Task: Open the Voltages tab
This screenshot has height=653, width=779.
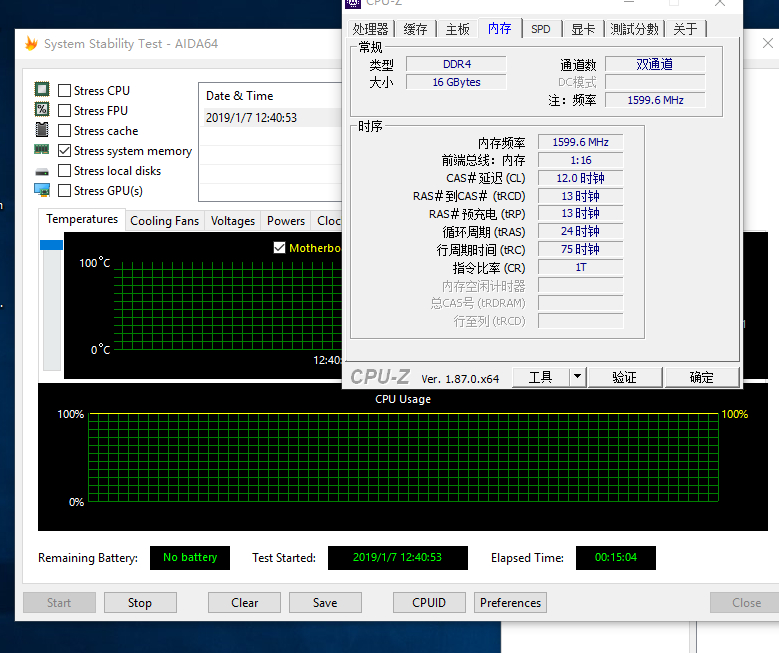Action: pos(233,221)
